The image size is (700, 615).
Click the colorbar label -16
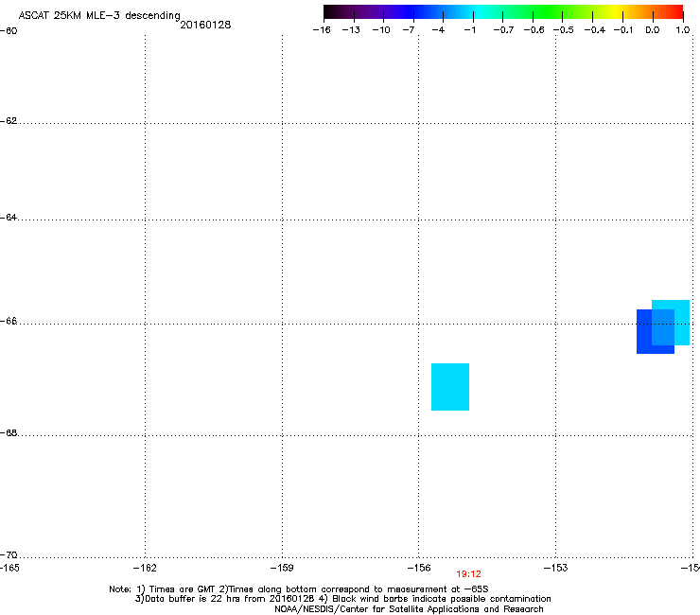pos(322,30)
